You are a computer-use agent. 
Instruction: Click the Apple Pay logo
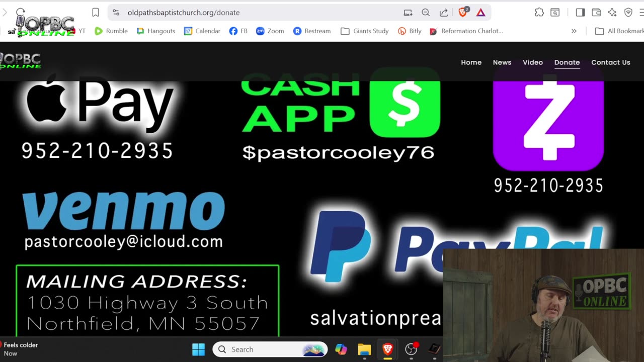click(100, 104)
